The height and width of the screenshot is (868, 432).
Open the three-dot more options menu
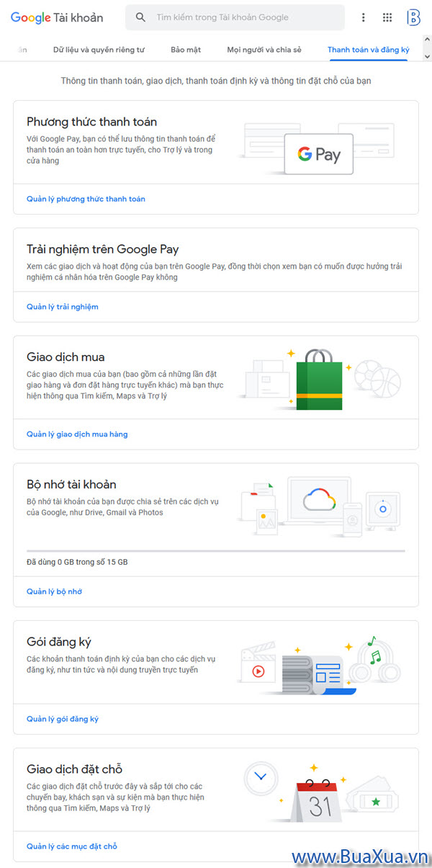tap(364, 17)
